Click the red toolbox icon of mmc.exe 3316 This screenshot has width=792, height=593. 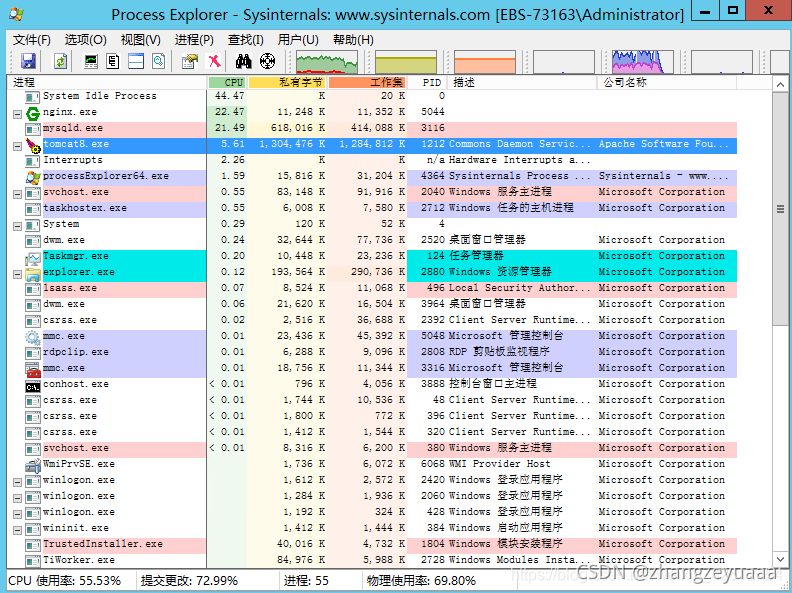coord(33,370)
